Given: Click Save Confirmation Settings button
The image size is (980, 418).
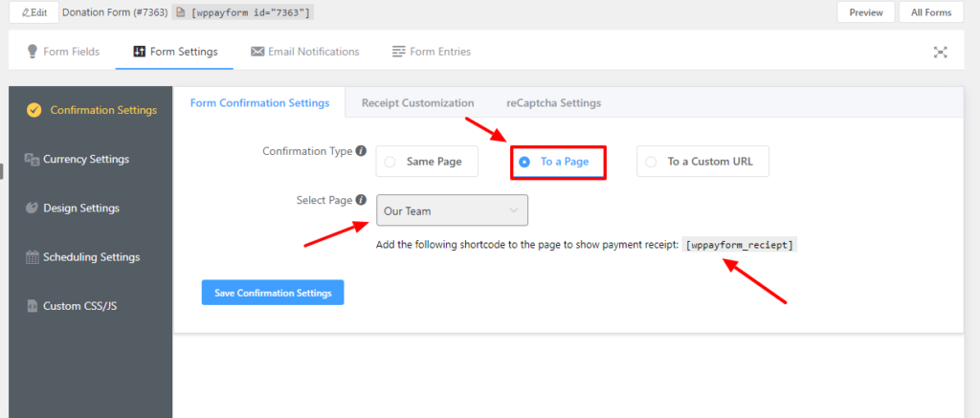Looking at the screenshot, I should pos(273,293).
